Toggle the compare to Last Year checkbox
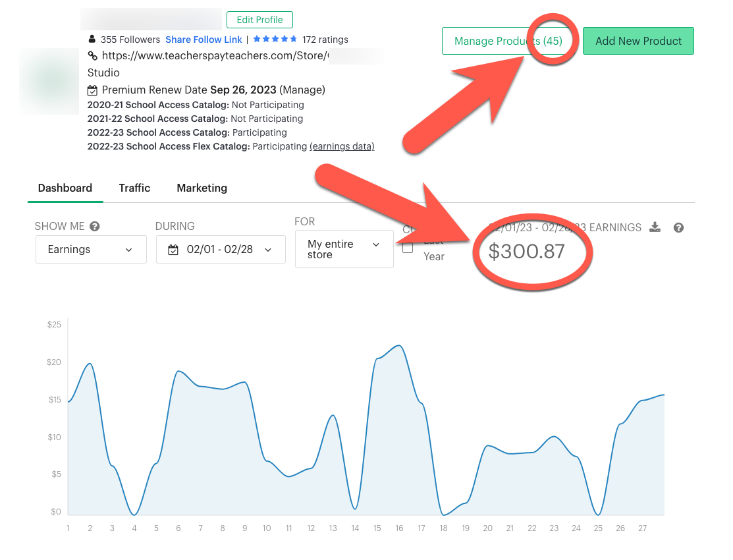733x560 pixels. pos(408,248)
